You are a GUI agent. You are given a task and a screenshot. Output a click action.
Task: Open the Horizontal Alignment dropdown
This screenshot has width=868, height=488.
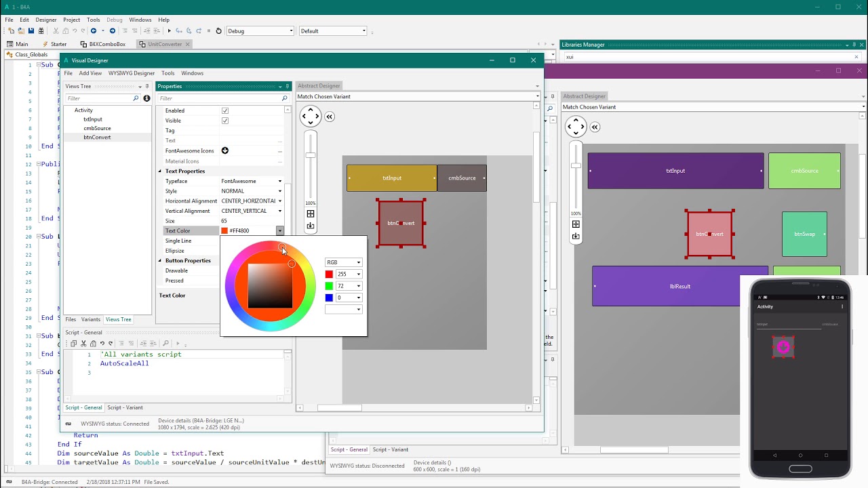(x=279, y=201)
